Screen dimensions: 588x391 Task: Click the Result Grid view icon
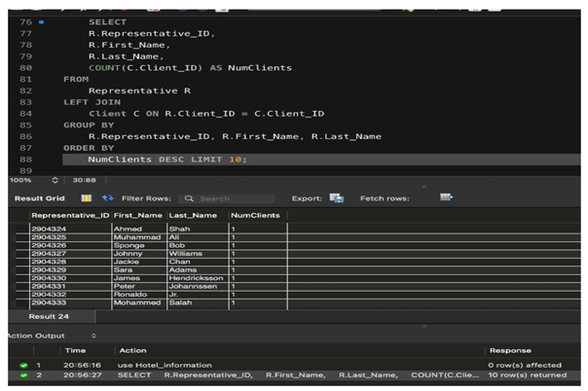(x=86, y=197)
